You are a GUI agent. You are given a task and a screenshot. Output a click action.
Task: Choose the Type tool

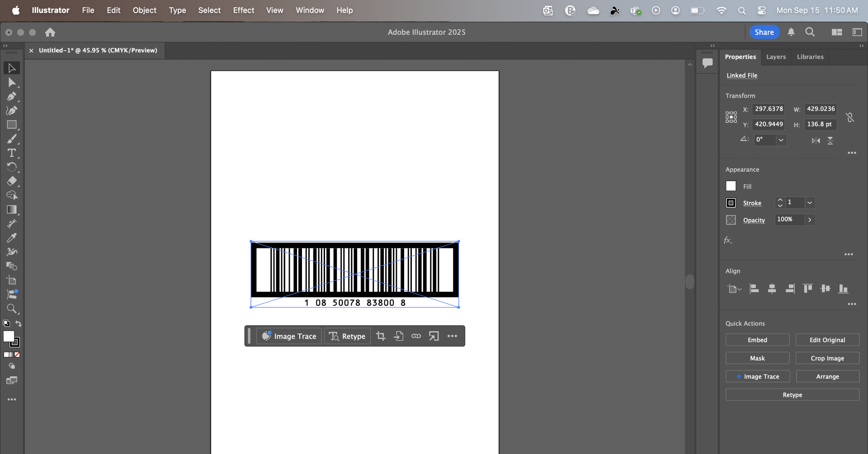click(12, 153)
